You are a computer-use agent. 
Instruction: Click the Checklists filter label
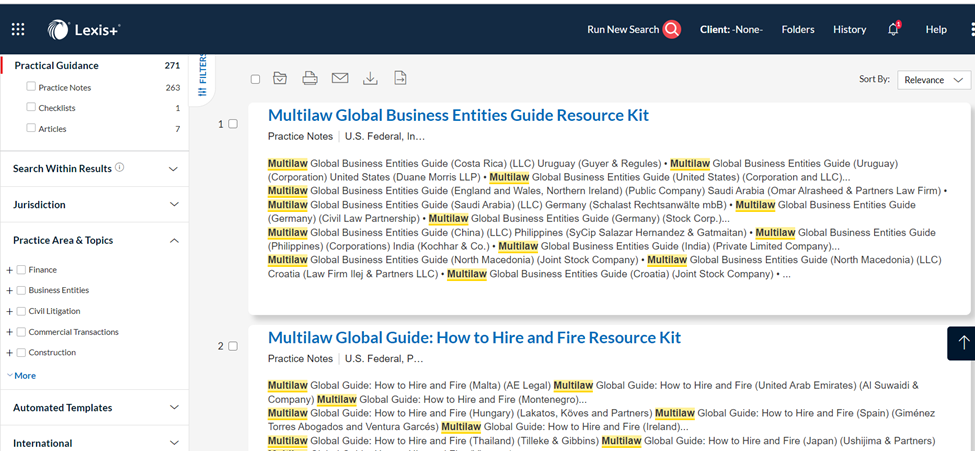coord(57,108)
